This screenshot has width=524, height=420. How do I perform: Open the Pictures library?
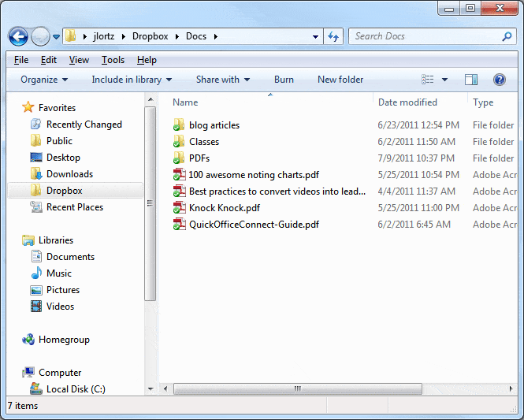(x=55, y=290)
